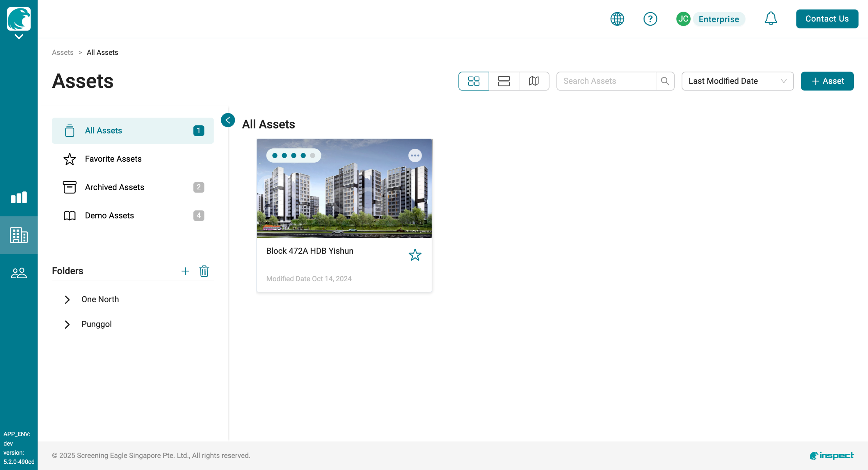Open the three-dot menu on asset card

pyautogui.click(x=415, y=156)
